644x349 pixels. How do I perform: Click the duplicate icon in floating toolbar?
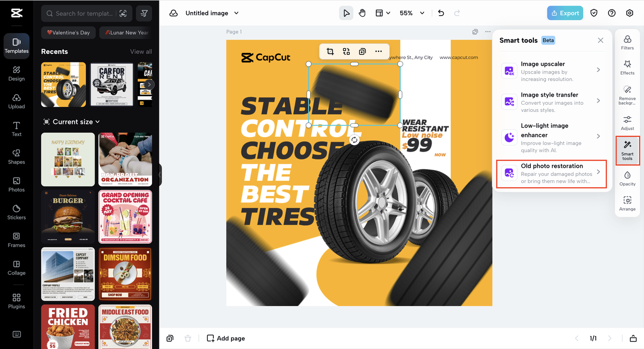(362, 51)
